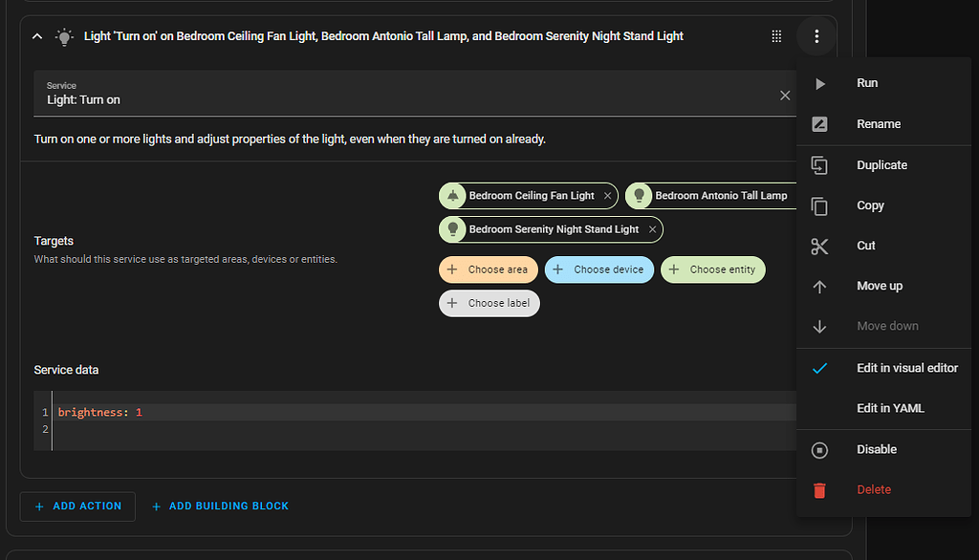
Task: Add a target with Choose entity
Action: click(713, 269)
